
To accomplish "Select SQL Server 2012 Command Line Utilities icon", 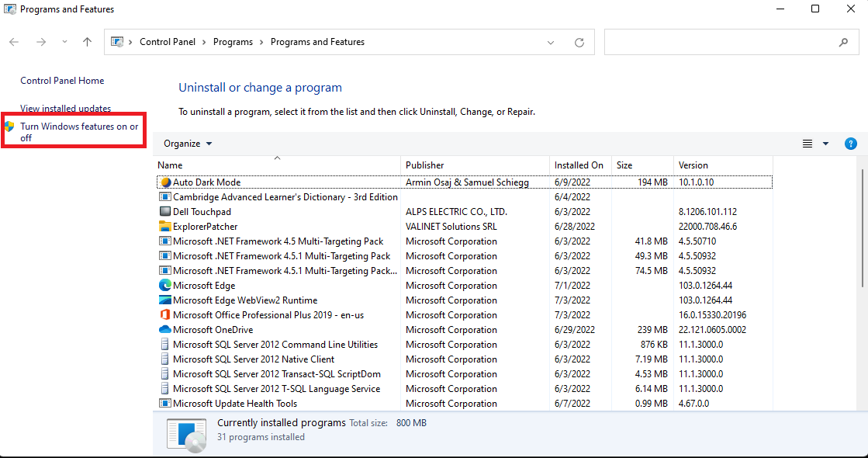I will pyautogui.click(x=165, y=345).
